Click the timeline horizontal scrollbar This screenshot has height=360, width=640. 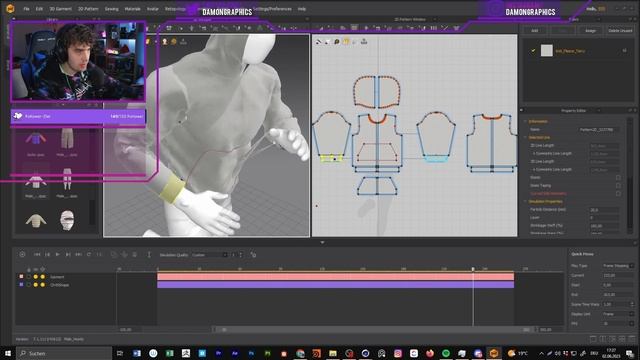[376, 329]
